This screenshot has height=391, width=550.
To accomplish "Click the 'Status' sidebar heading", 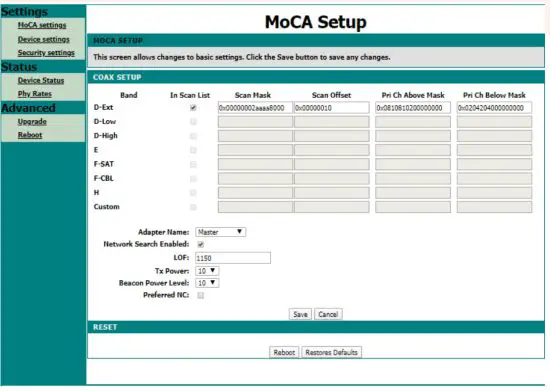I will click(19, 67).
